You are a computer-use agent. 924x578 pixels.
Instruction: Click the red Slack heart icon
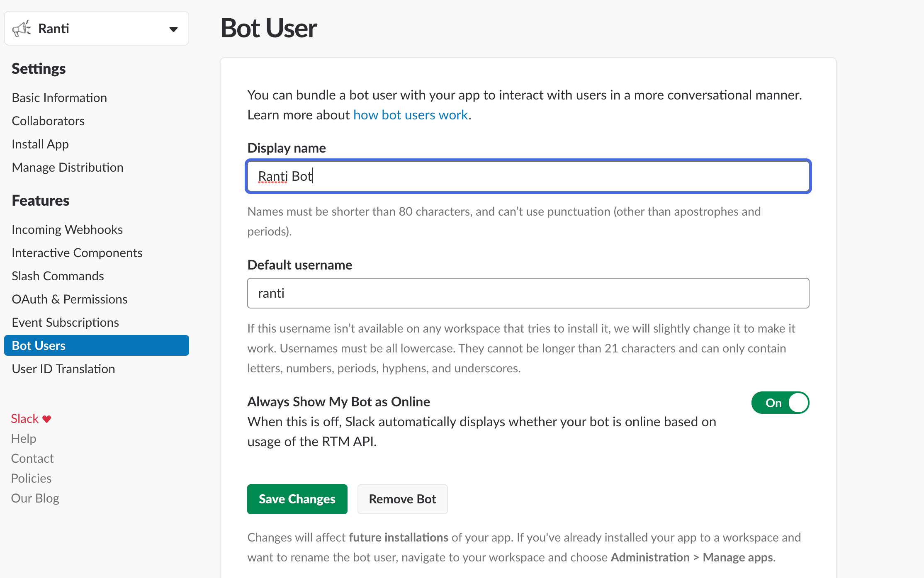click(47, 418)
